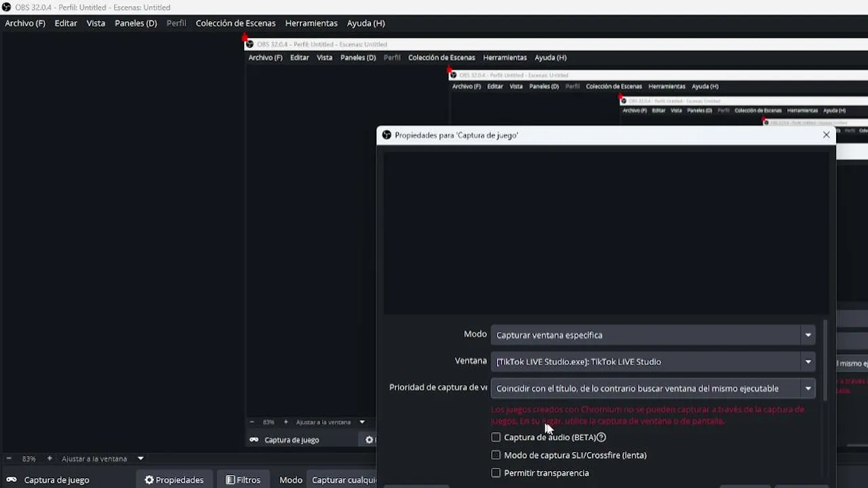Screen dimensions: 868x488
Task: Open the Herramientas menu in the main window
Action: point(311,23)
